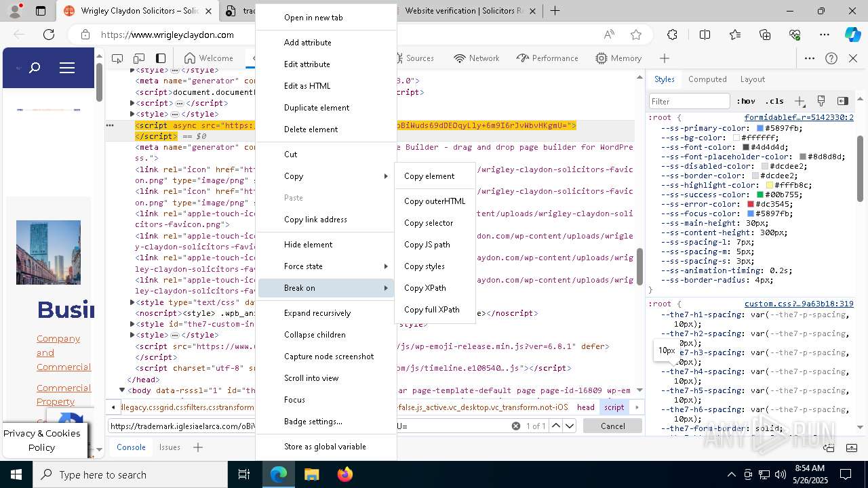Click the website search magnifier icon
Viewport: 868px width, 488px height.
click(35, 68)
